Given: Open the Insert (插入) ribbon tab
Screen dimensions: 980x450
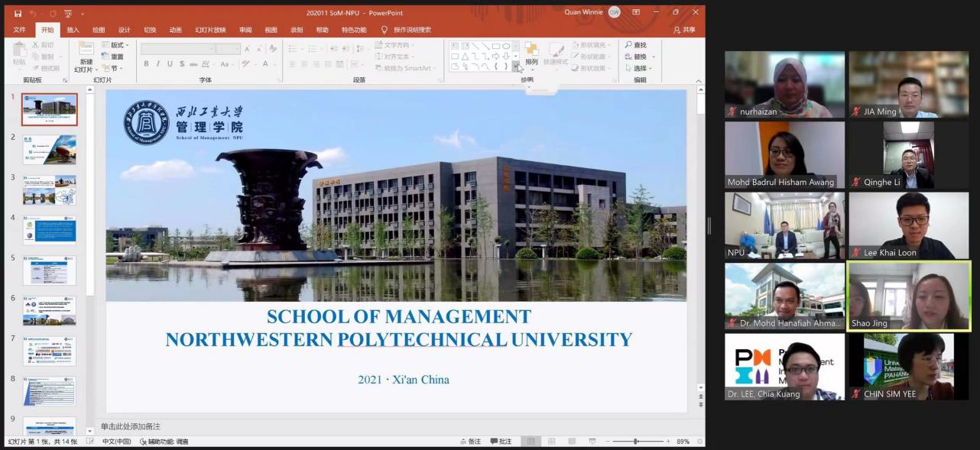Looking at the screenshot, I should 73,30.
